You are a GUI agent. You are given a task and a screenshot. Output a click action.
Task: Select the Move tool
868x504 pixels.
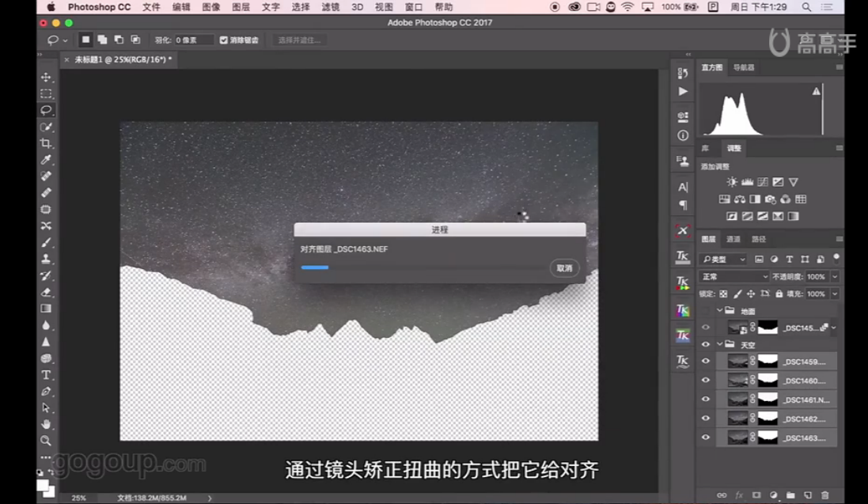47,77
